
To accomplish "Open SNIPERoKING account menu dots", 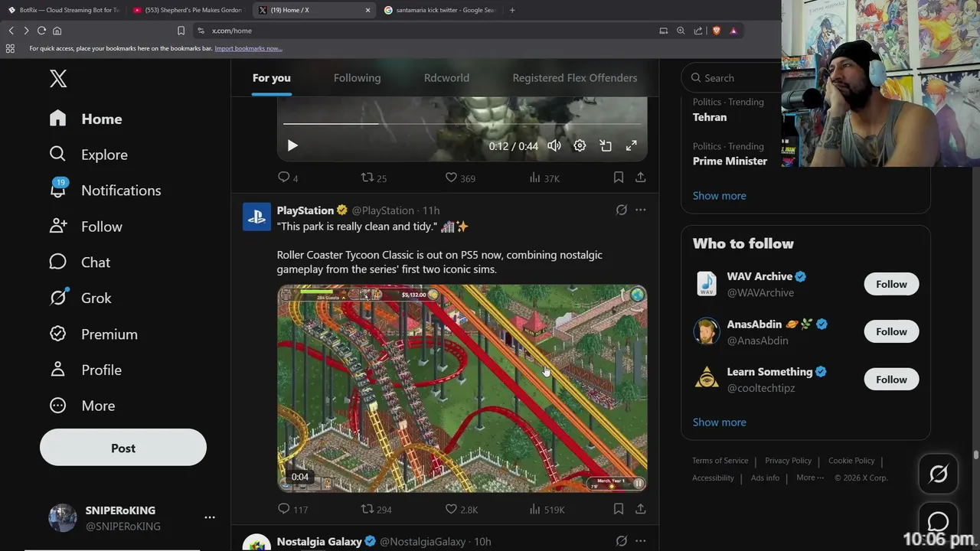I will tap(210, 517).
